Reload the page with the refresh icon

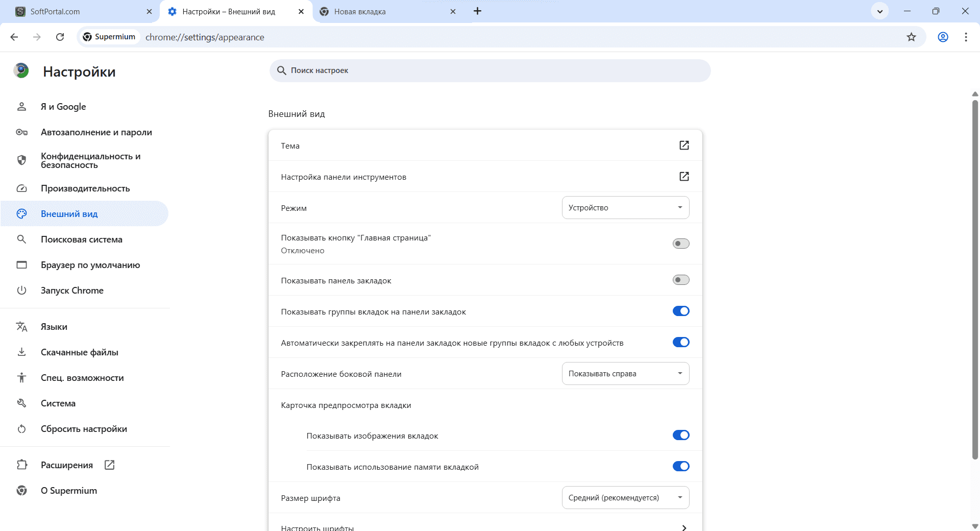(x=60, y=37)
